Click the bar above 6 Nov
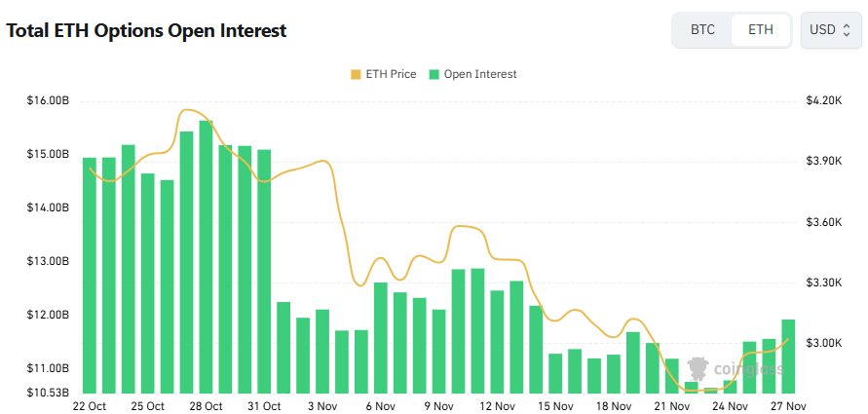Viewport: 868px width, 414px height. coord(381,337)
